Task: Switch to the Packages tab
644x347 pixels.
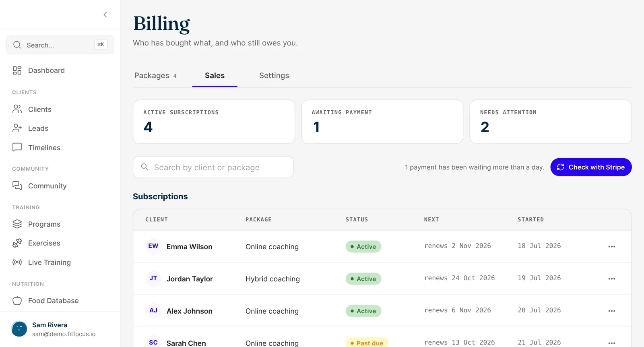Action: [x=155, y=76]
